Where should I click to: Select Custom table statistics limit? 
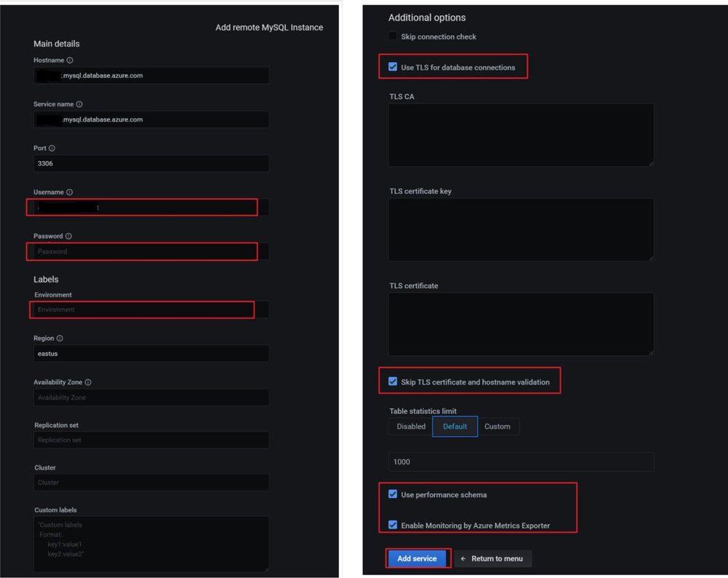click(498, 426)
